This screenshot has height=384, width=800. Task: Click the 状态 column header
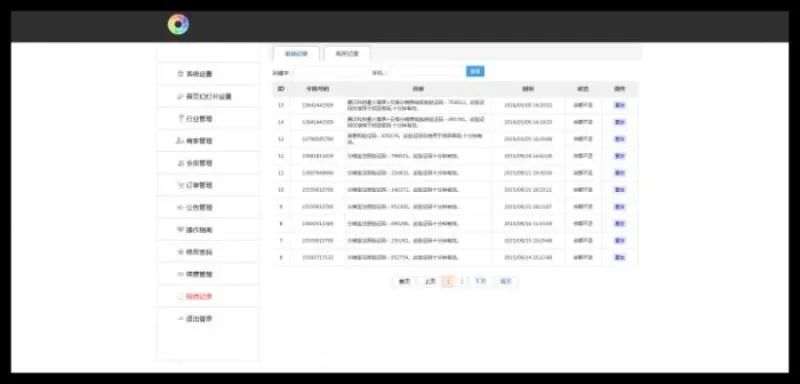click(583, 89)
